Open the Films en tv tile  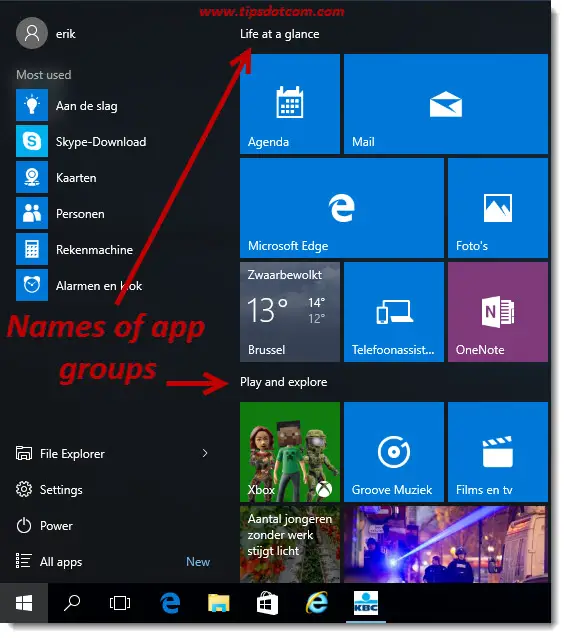(498, 452)
